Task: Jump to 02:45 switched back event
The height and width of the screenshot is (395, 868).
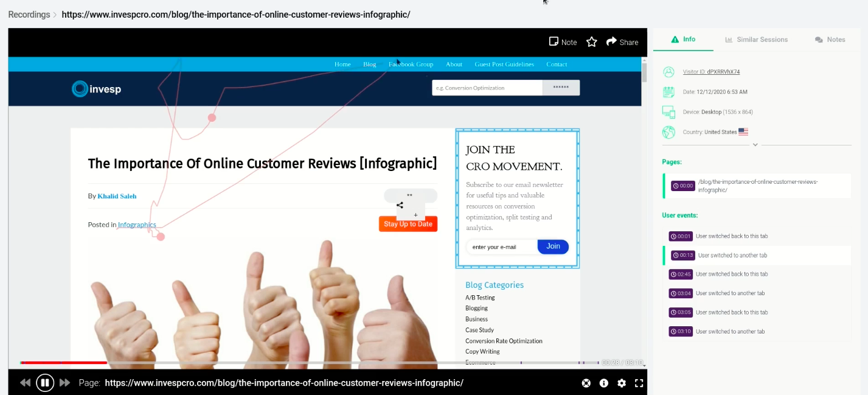Action: (x=757, y=274)
